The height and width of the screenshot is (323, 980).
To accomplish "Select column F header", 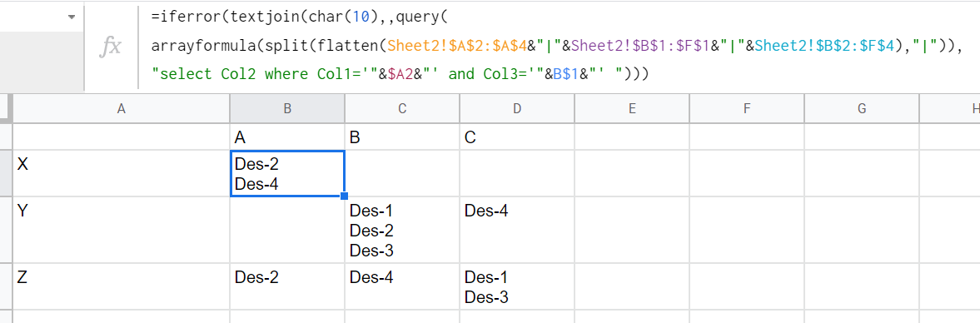I will pos(747,109).
